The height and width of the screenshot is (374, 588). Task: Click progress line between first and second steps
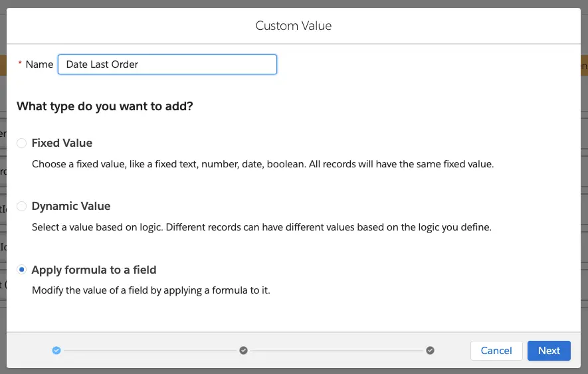[149, 350]
